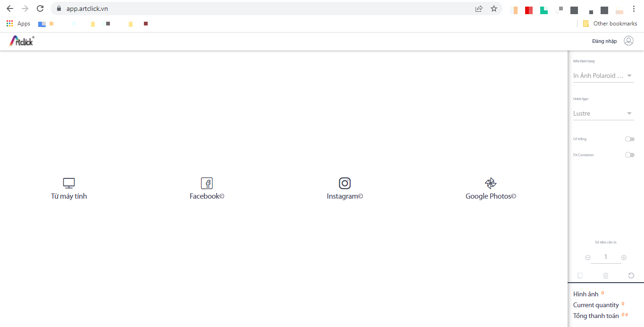Click the trash delete icon
The image size is (644, 327).
(606, 276)
